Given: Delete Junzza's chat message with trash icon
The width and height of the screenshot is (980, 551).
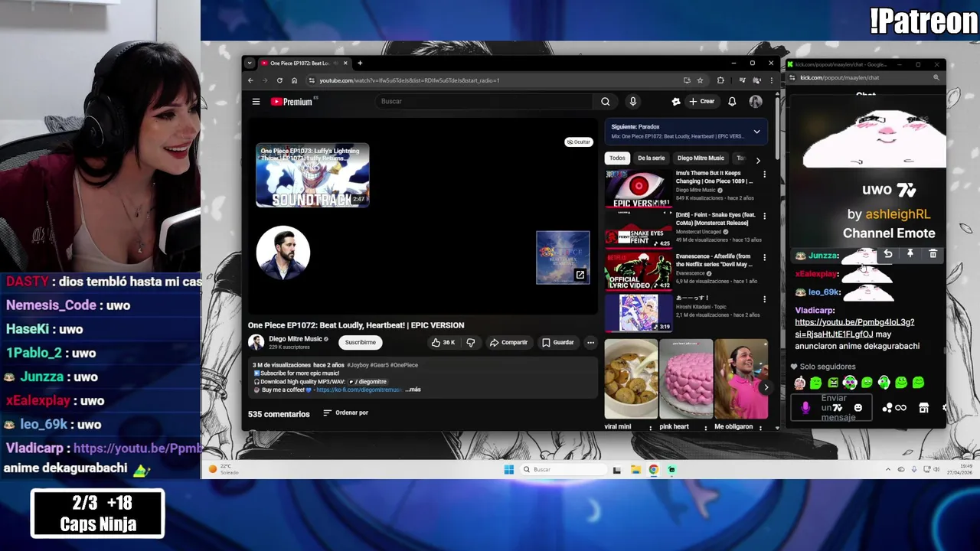Looking at the screenshot, I should [933, 254].
